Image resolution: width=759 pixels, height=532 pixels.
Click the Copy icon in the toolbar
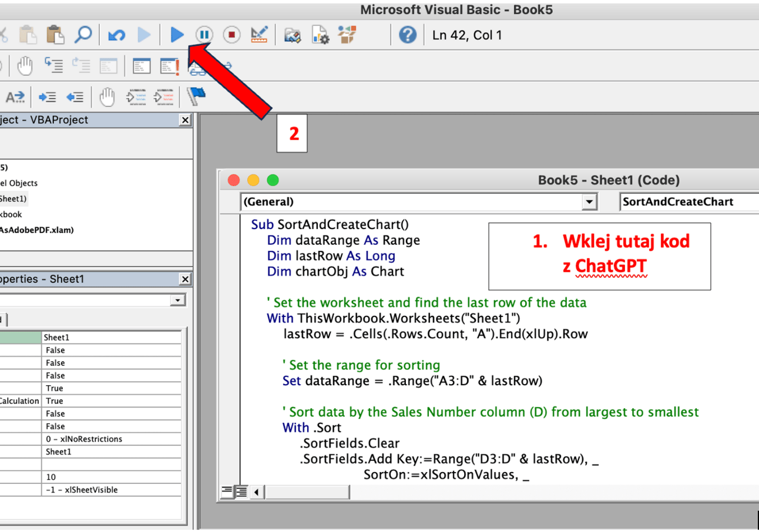(27, 35)
